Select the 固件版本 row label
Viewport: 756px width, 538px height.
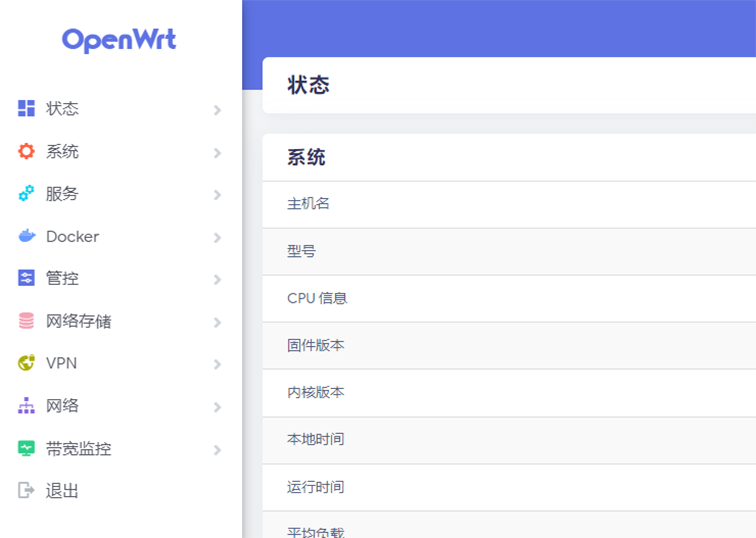pos(315,345)
